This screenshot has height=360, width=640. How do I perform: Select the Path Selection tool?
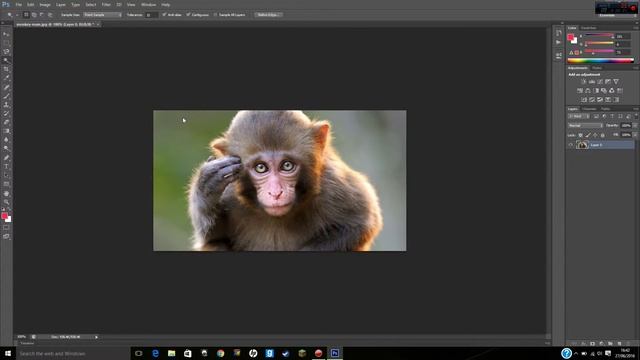click(x=6, y=176)
